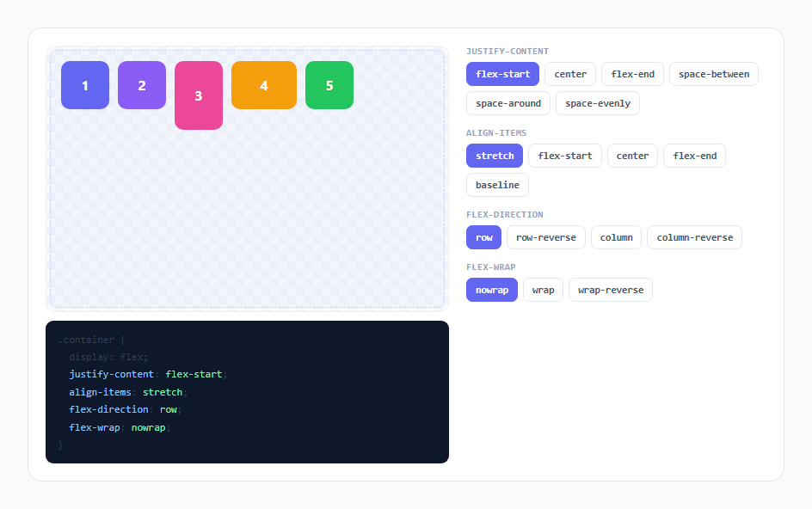Viewport: 812px width, 509px height.
Task: Click green flex item 5
Action: [x=329, y=85]
